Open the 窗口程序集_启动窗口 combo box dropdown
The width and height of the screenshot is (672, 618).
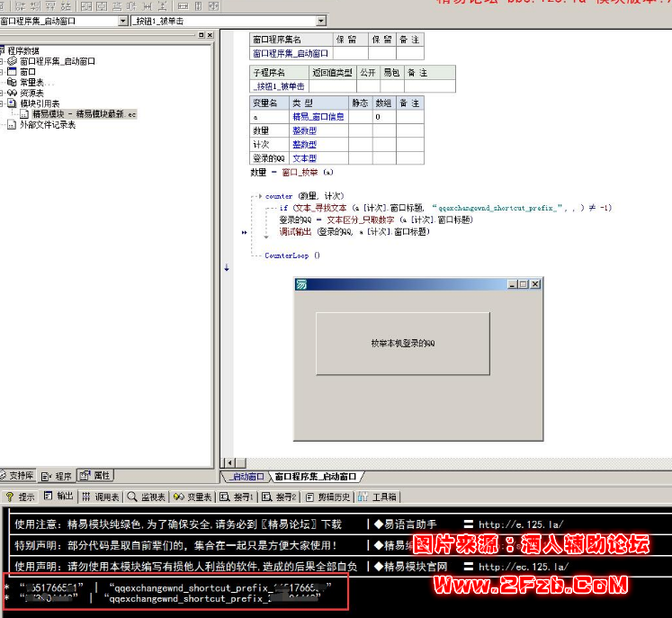(x=123, y=21)
